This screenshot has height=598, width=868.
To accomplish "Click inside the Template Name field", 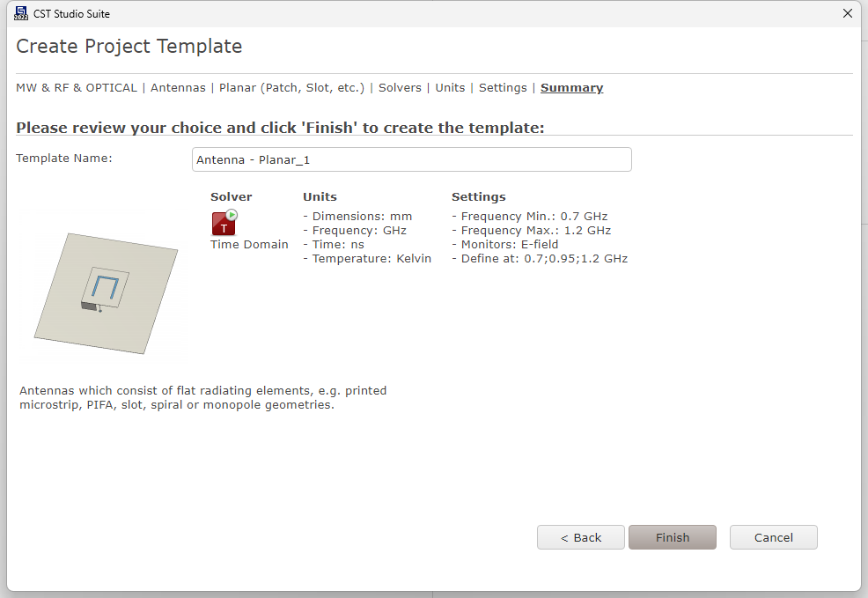I will coord(411,159).
